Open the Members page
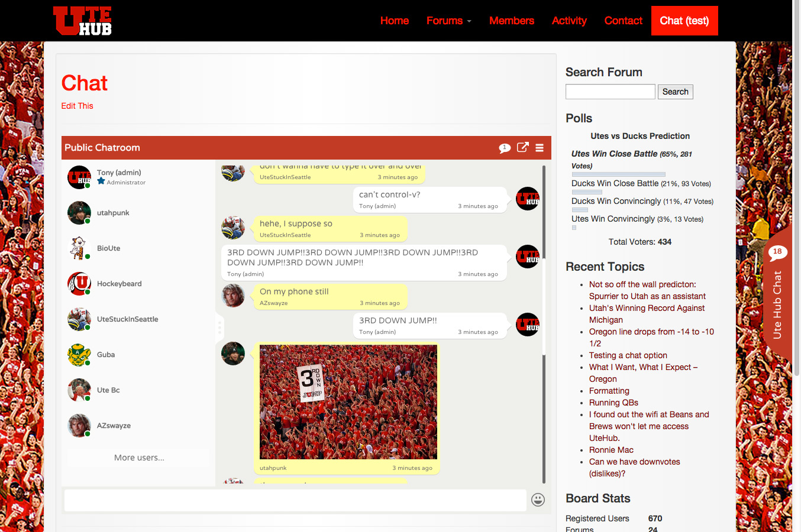 click(x=512, y=21)
